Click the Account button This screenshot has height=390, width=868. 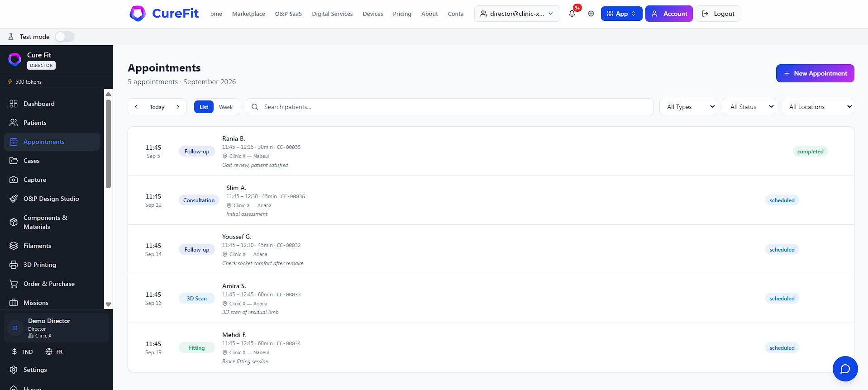[x=669, y=14]
